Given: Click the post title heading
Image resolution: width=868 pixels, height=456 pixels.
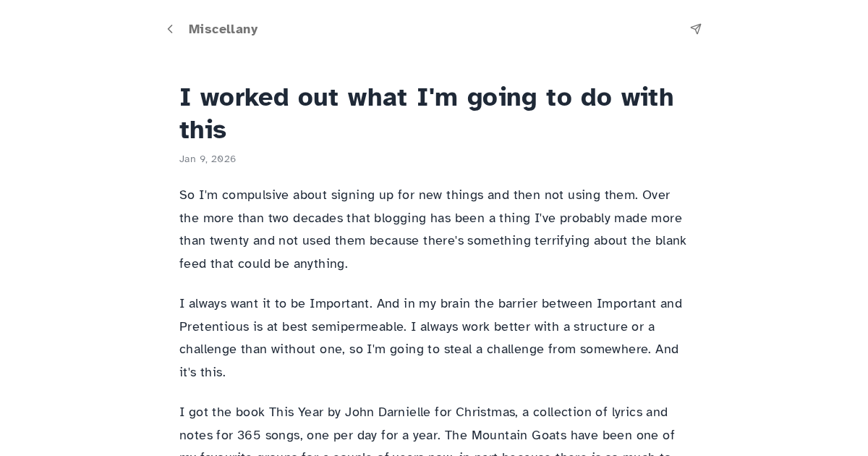Looking at the screenshot, I should (x=426, y=113).
